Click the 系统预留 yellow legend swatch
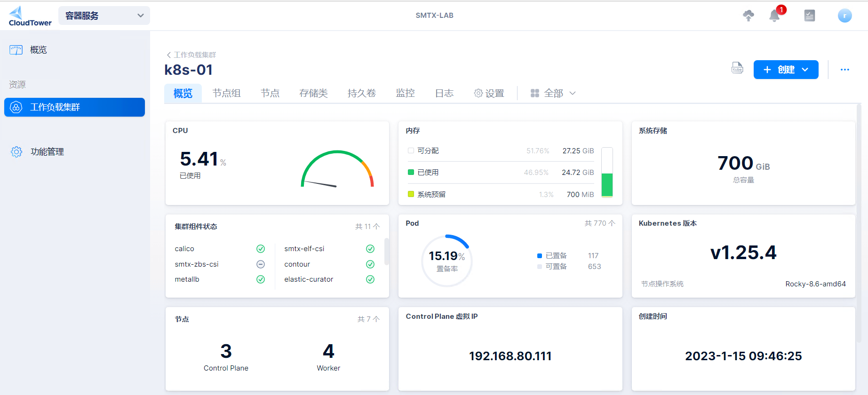Image resolution: width=868 pixels, height=395 pixels. tap(411, 194)
